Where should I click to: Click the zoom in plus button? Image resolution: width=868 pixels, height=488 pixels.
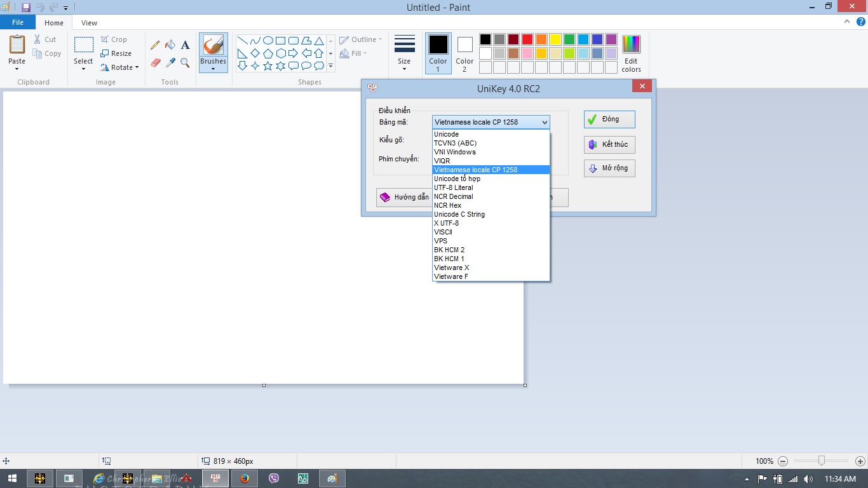click(860, 461)
